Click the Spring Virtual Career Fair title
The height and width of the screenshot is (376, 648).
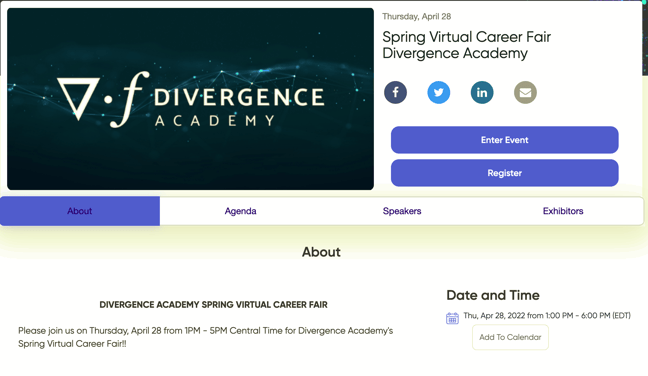(x=466, y=45)
